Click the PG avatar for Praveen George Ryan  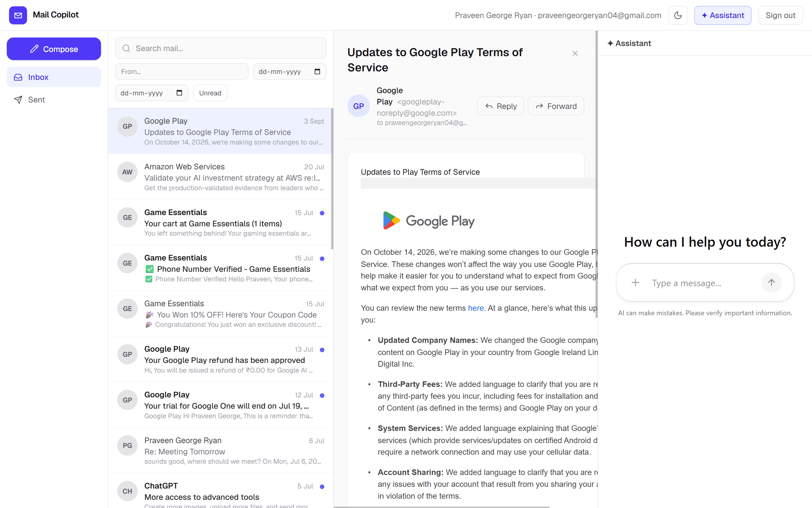point(127,446)
